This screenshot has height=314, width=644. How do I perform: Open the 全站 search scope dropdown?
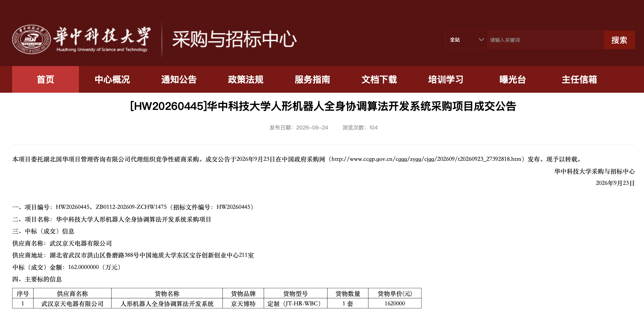[467, 40]
